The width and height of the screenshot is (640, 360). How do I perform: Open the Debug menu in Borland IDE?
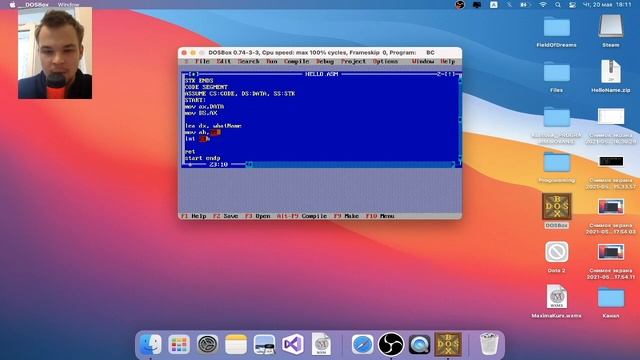pyautogui.click(x=325, y=61)
